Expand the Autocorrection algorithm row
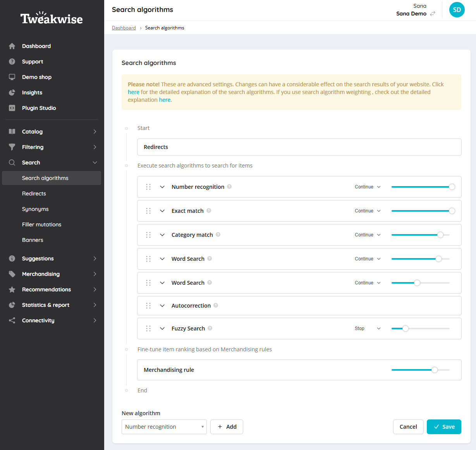476x450 pixels. (162, 306)
